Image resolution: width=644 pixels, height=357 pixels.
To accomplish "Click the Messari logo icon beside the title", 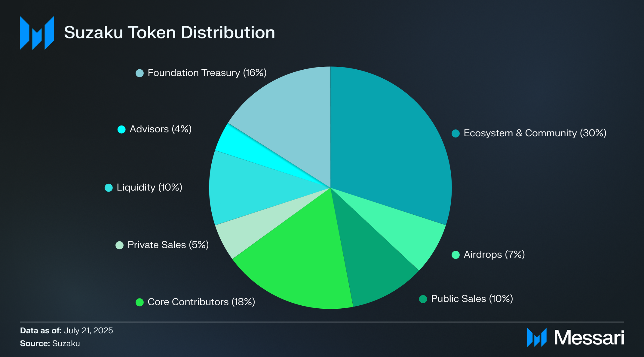I will point(37,33).
